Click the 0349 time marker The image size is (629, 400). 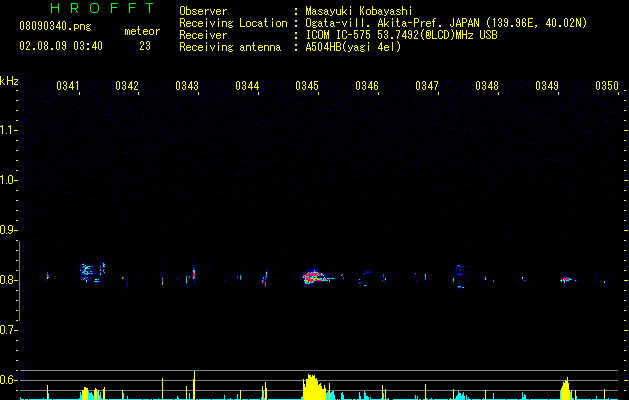[547, 86]
